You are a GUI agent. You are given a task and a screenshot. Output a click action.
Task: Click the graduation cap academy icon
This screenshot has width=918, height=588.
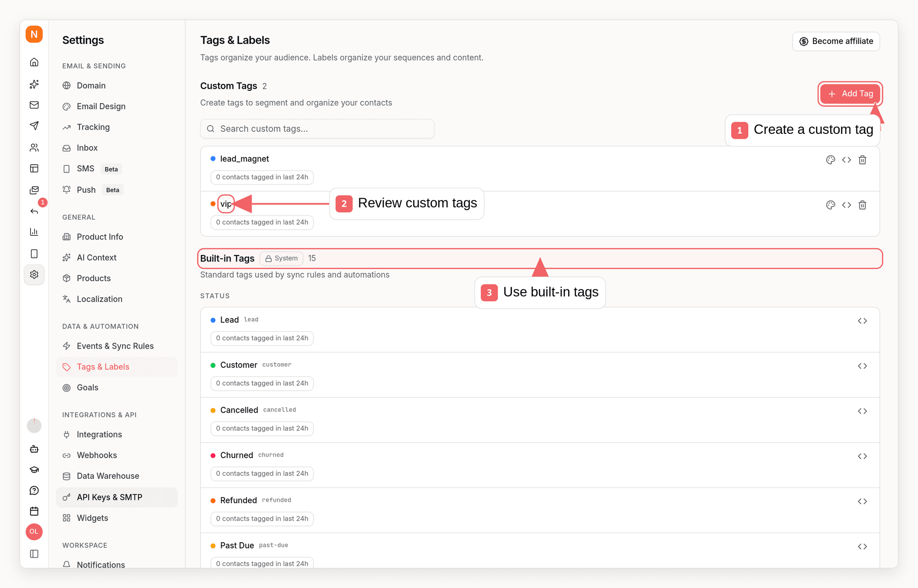[x=34, y=470]
